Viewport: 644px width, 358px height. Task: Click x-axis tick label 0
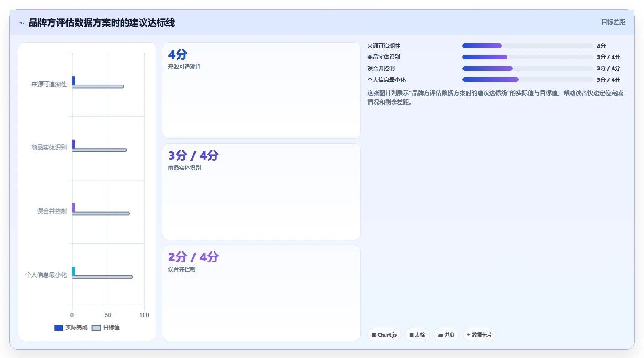click(x=72, y=315)
